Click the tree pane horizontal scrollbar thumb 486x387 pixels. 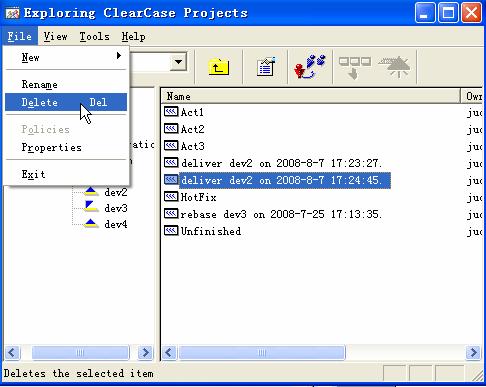[x=80, y=352]
